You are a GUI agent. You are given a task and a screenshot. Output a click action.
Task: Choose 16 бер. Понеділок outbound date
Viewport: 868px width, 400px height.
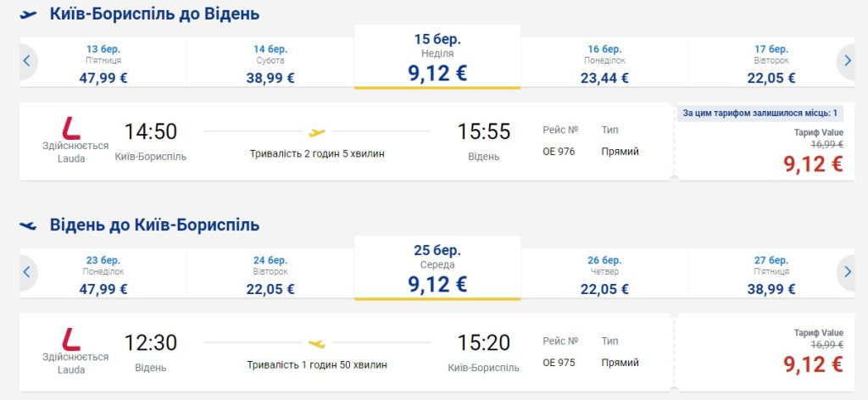[604, 64]
